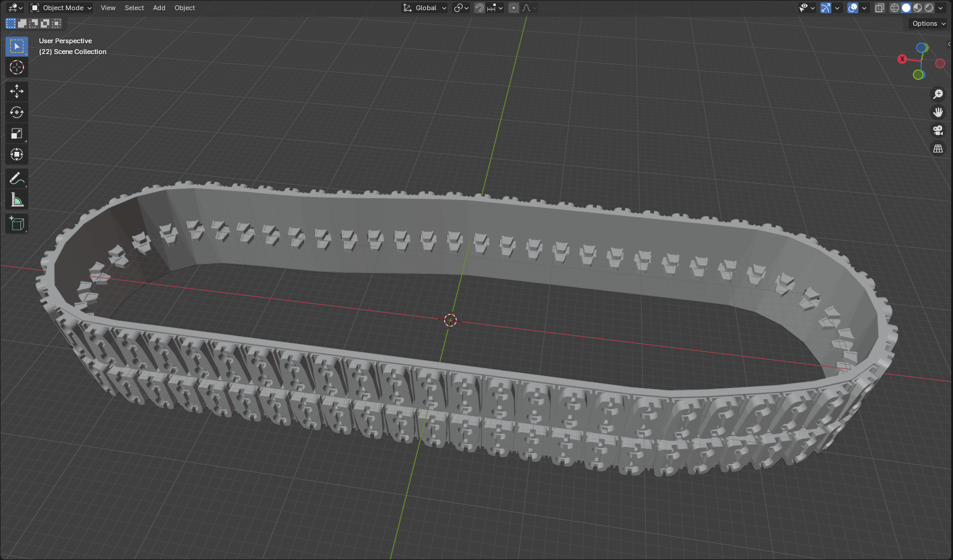
Task: Expand the viewport shading options arrow
Action: [x=941, y=8]
